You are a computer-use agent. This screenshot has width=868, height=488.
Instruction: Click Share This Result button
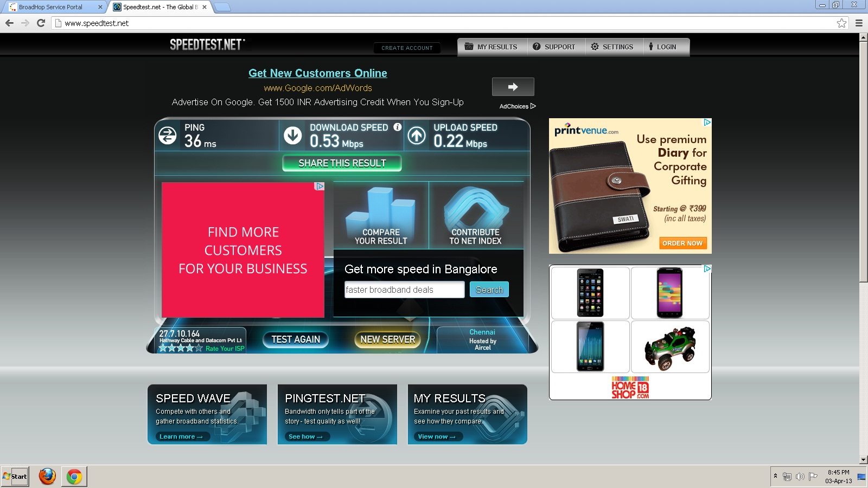click(x=342, y=163)
